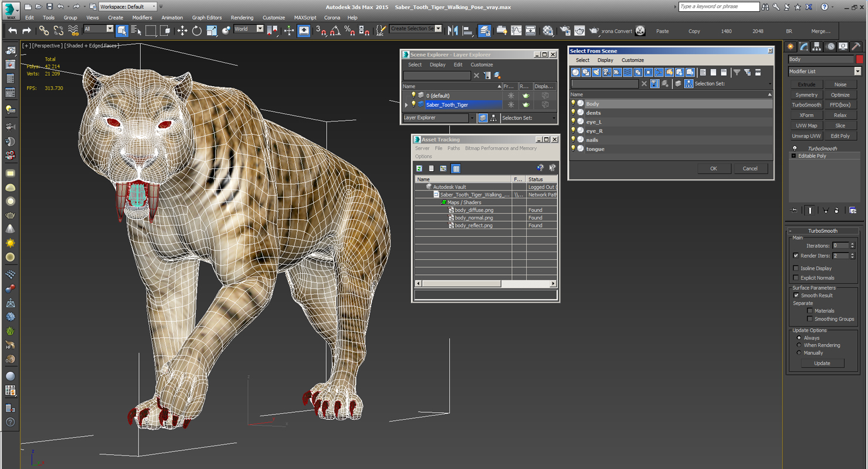This screenshot has height=469, width=868.
Task: Open the Modifiers menu
Action: click(142, 18)
